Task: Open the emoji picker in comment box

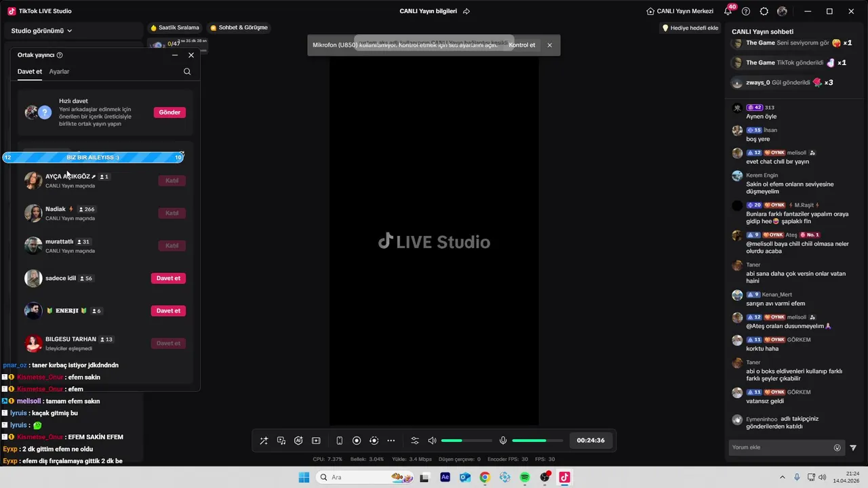Action: 837,447
